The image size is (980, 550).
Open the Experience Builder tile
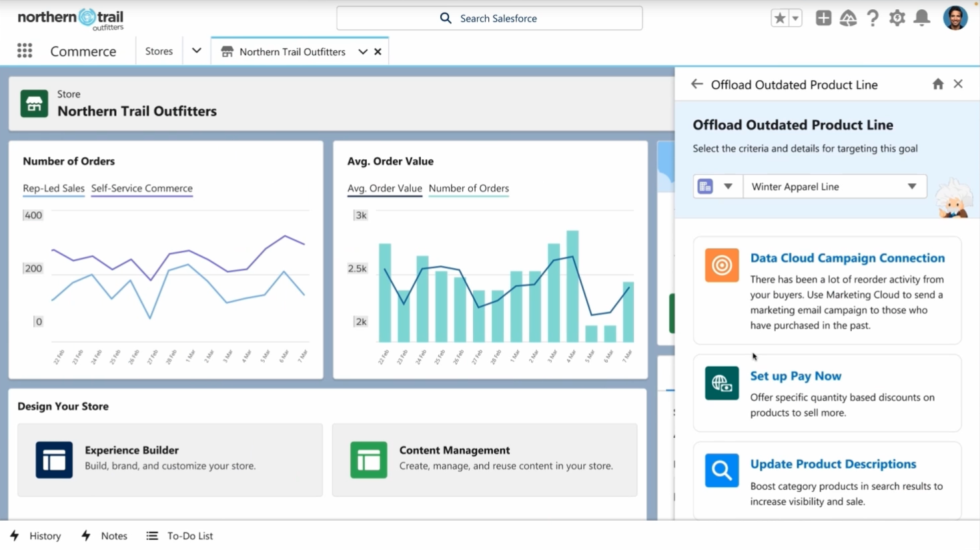pyautogui.click(x=170, y=459)
